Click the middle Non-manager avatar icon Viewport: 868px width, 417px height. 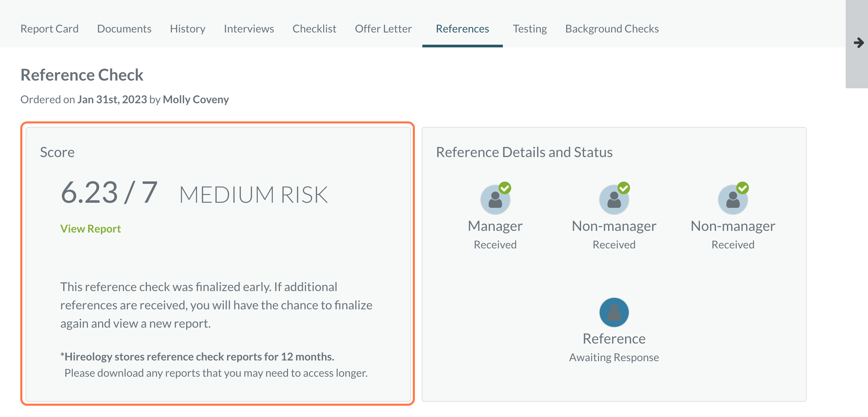pyautogui.click(x=614, y=200)
